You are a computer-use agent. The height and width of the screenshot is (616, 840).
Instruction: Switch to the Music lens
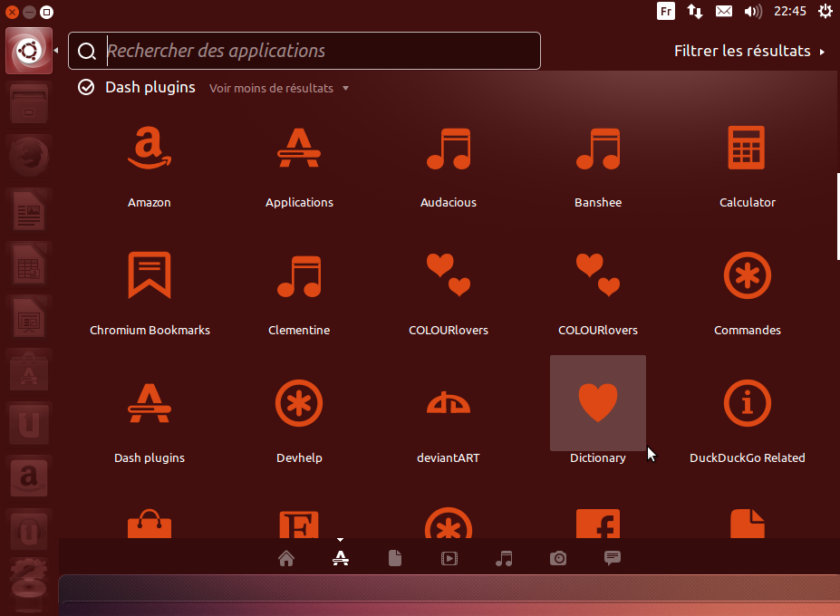pos(504,558)
